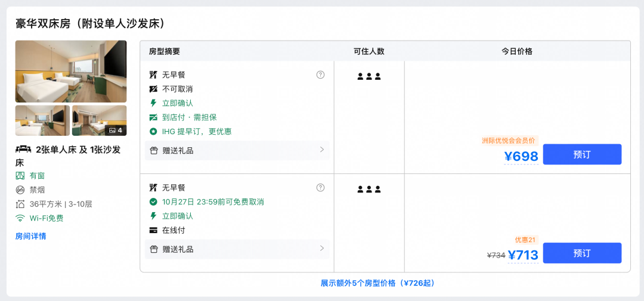Click the ¥698 price

point(521,156)
